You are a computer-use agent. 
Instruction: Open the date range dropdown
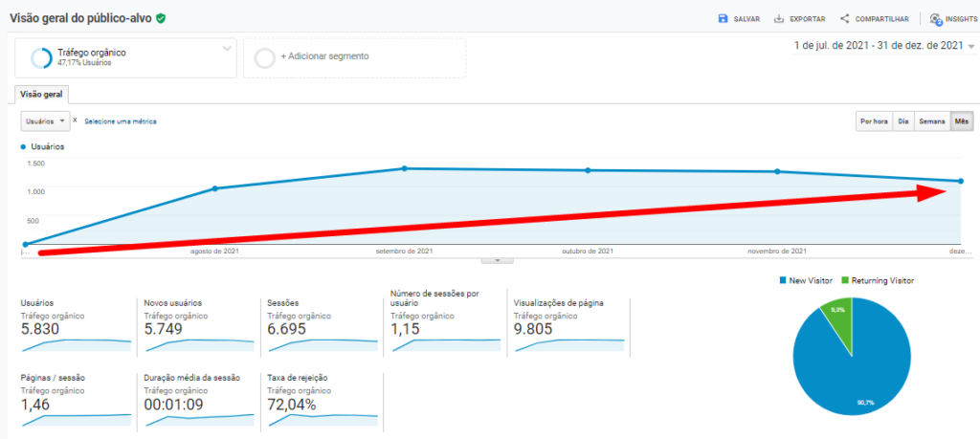971,46
